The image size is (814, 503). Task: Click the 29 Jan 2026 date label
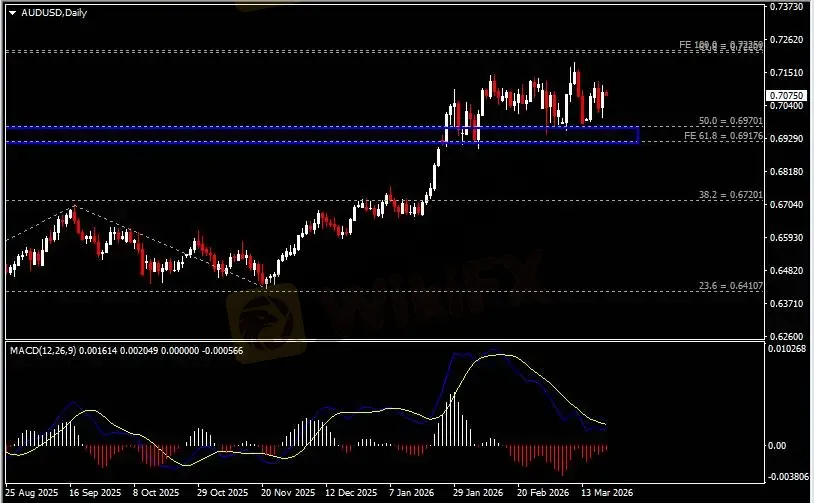(478, 493)
